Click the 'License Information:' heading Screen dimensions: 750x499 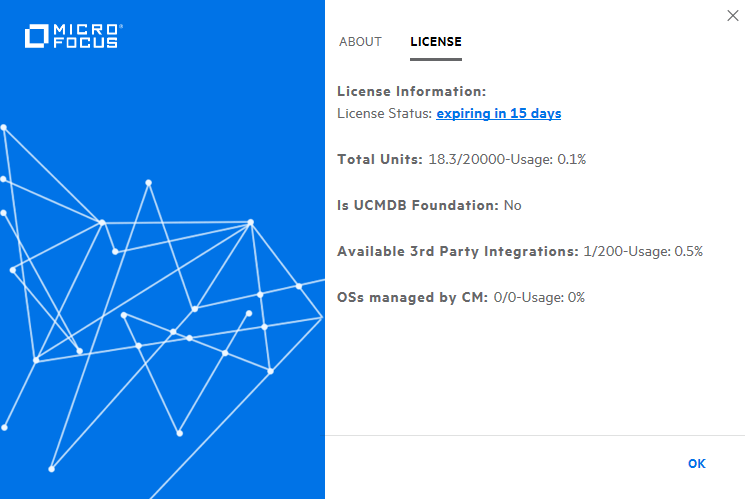point(411,91)
